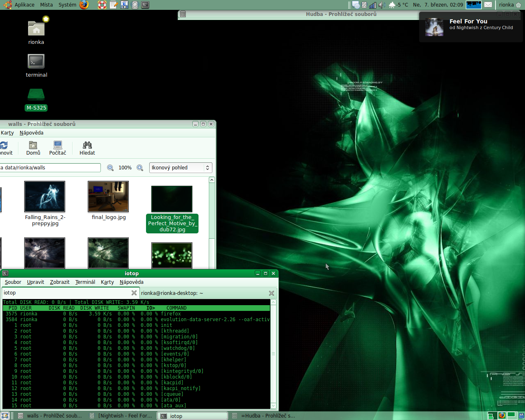Close the rionka@rionka-desktop terminal tab
Screen dimensions: 525x420
(271, 293)
